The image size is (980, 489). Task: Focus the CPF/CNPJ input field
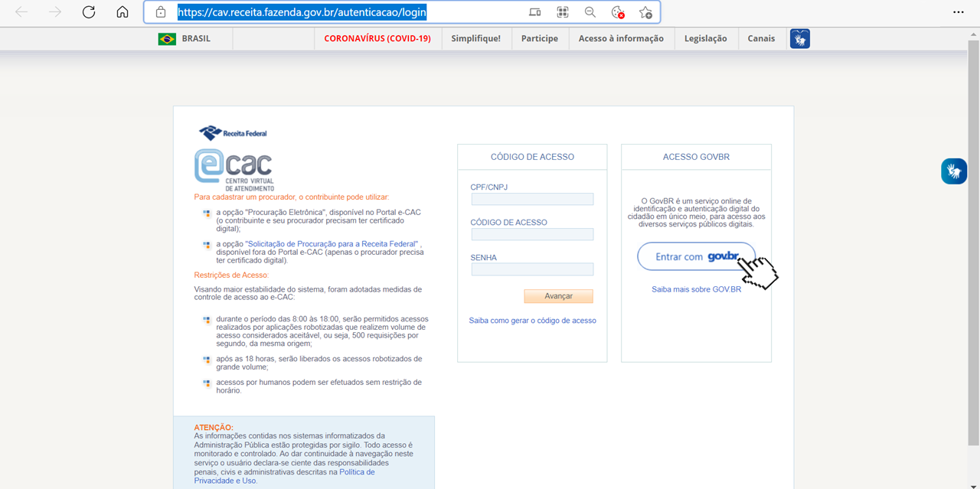pos(532,199)
